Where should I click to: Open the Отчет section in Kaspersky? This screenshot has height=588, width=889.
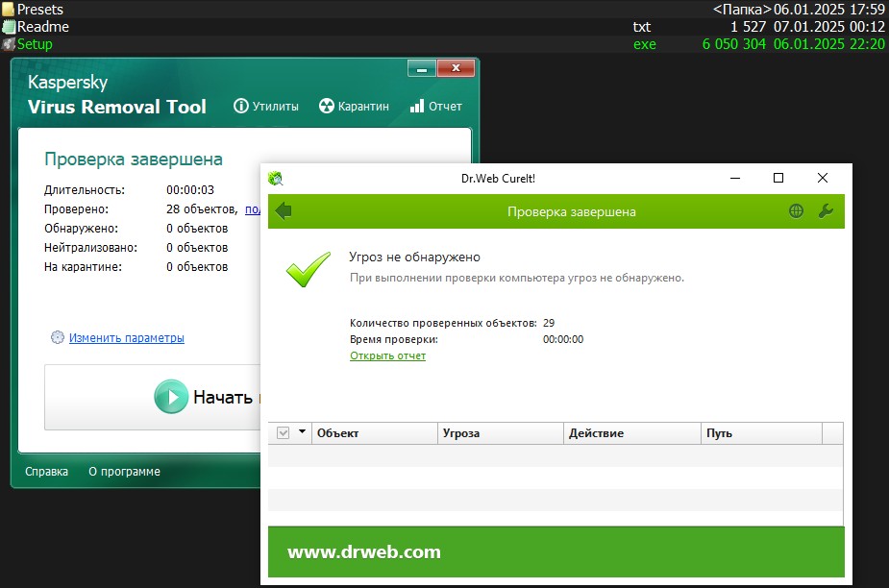coord(436,106)
